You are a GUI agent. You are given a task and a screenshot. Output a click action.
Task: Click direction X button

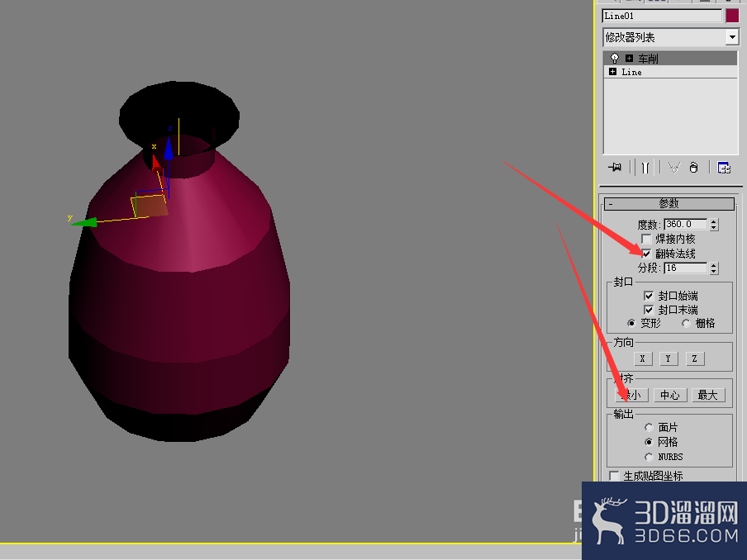click(643, 358)
